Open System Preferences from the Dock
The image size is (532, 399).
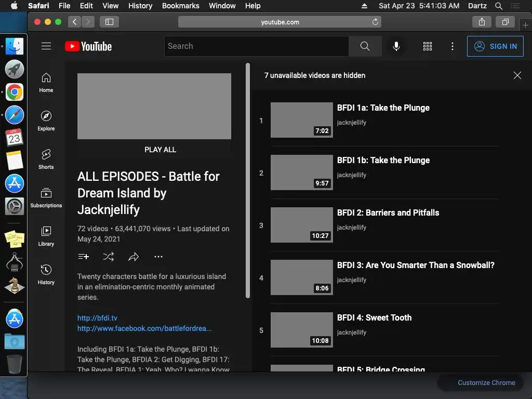[x=14, y=206]
